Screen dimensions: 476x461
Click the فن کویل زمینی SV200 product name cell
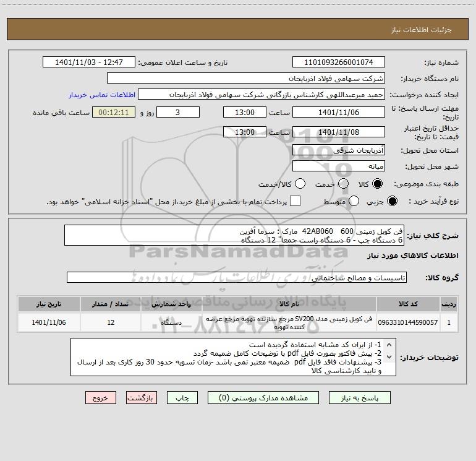click(x=289, y=323)
